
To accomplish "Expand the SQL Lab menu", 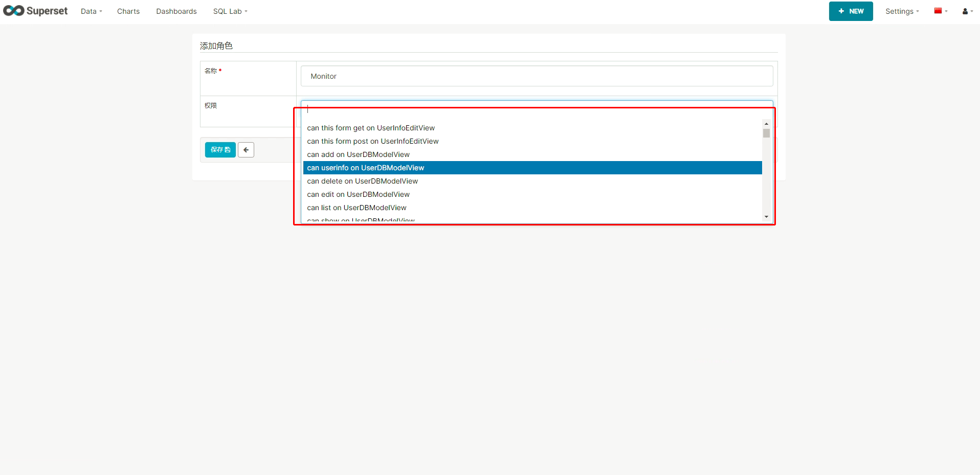I will click(x=230, y=11).
